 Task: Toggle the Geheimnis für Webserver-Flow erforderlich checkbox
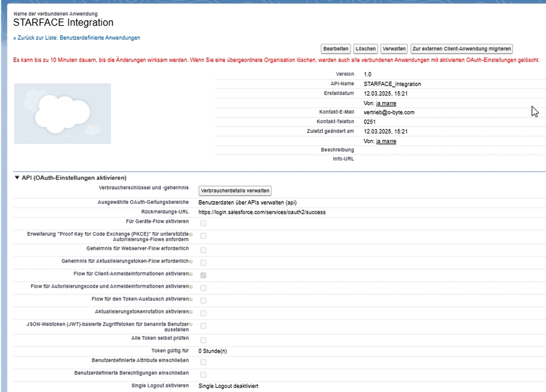click(203, 250)
